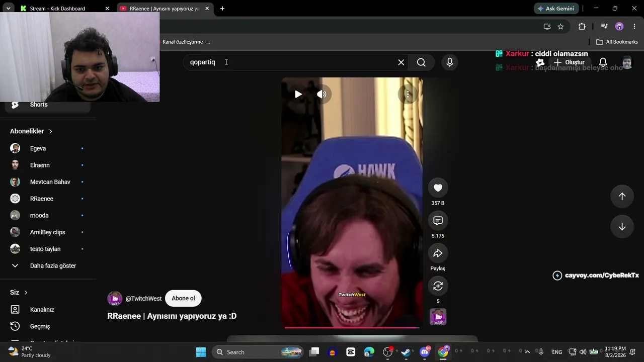Mute the Shorts video volume
This screenshot has width=644, height=362.
click(x=321, y=94)
